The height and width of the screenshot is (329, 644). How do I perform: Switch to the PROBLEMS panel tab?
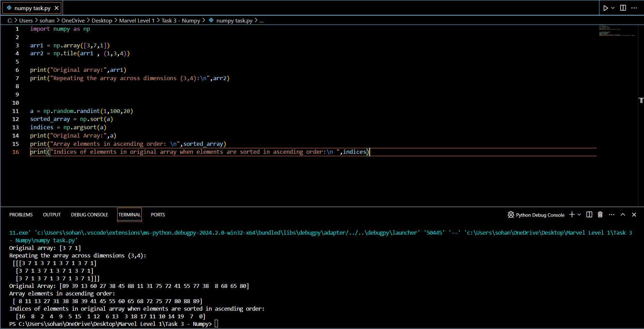point(21,215)
